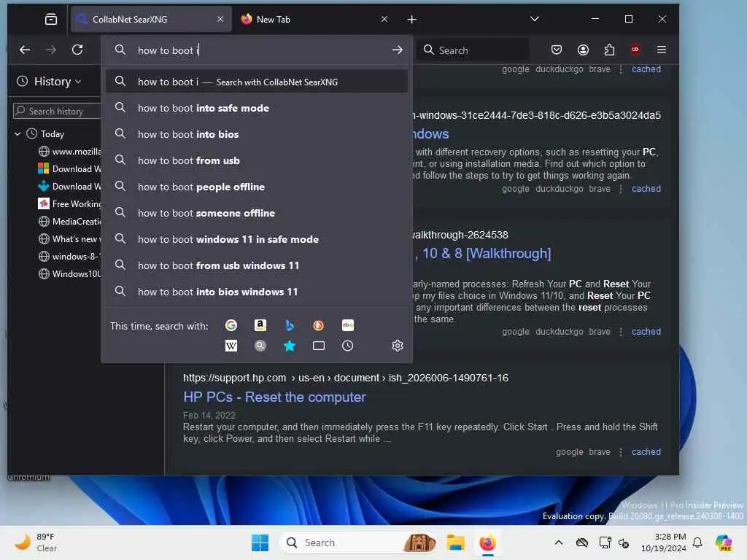Choose Search with CollabNet SearXNG row

pos(257,82)
